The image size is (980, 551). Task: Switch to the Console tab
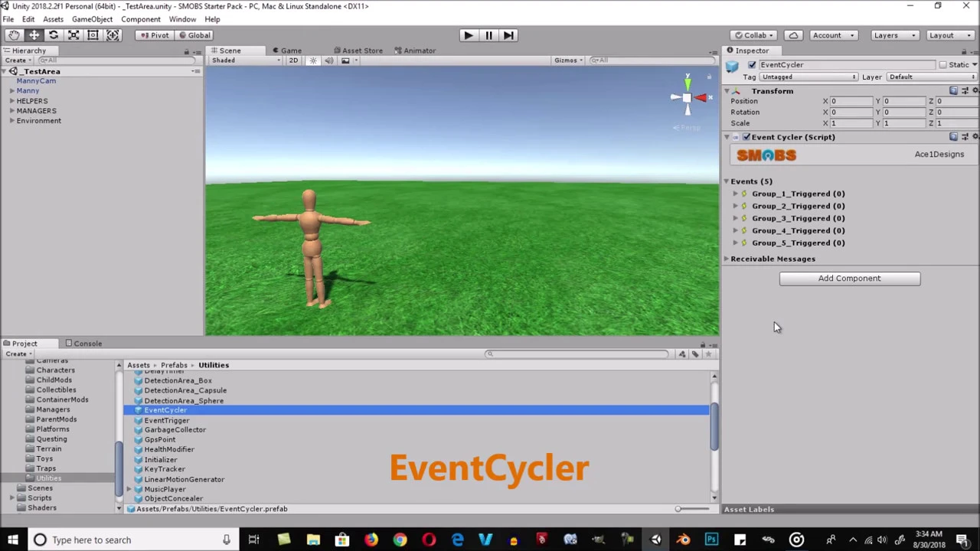(x=83, y=344)
